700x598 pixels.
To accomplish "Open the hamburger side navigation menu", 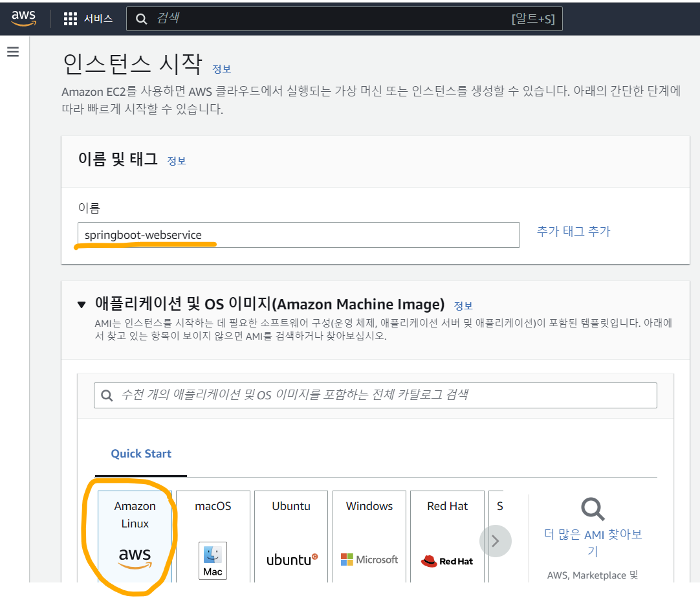I will pos(13,52).
